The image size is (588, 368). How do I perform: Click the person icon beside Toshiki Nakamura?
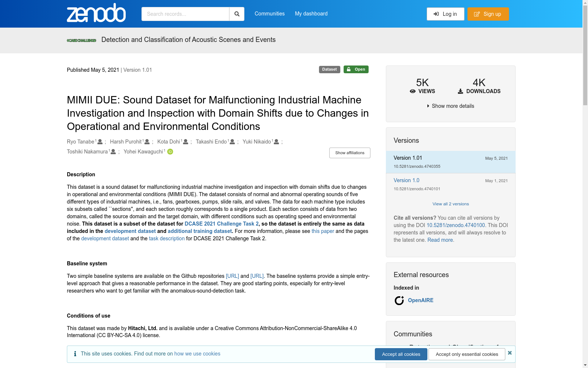tap(113, 152)
